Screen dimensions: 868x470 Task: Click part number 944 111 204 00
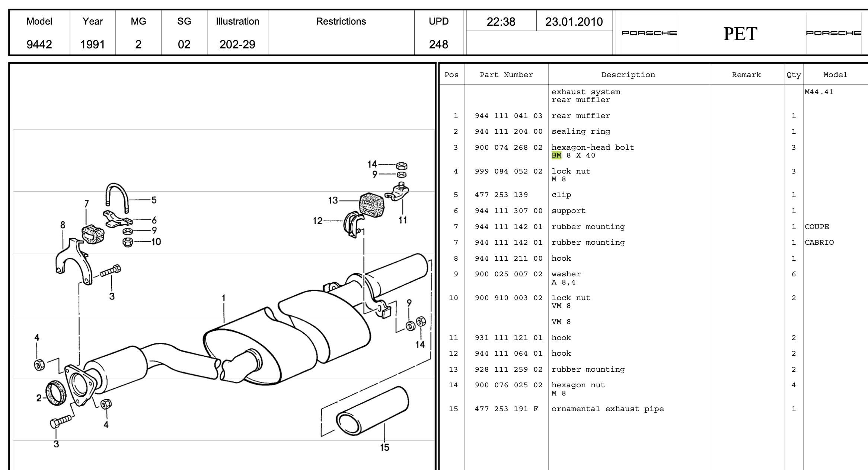[x=508, y=131]
